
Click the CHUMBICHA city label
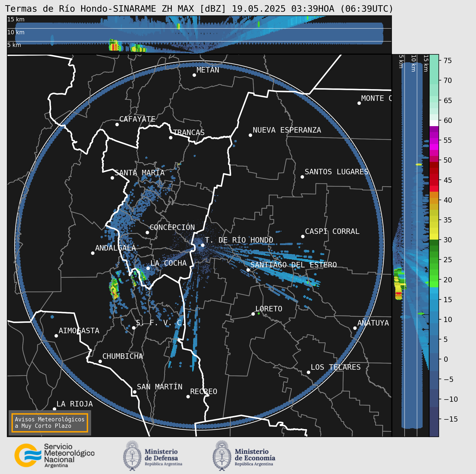point(123,356)
